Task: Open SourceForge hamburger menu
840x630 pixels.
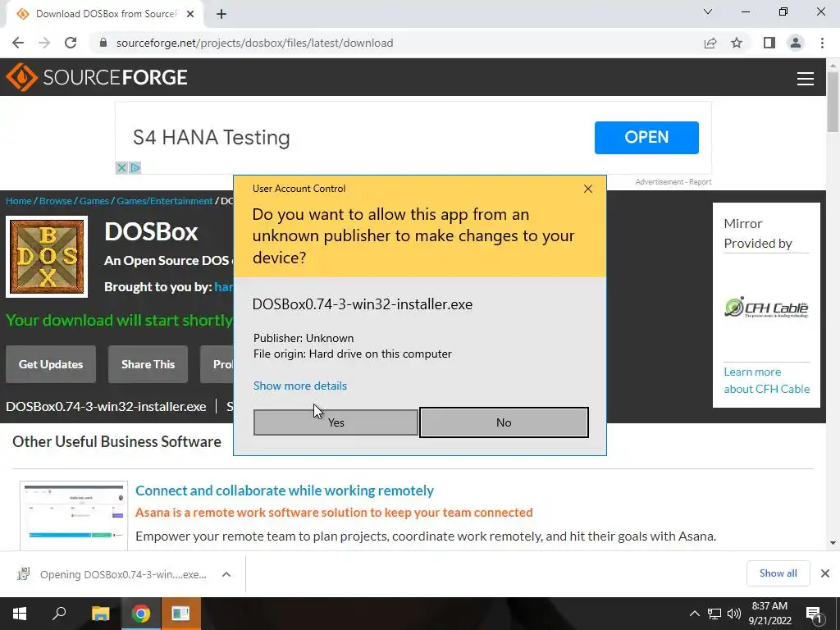Action: 806,78
